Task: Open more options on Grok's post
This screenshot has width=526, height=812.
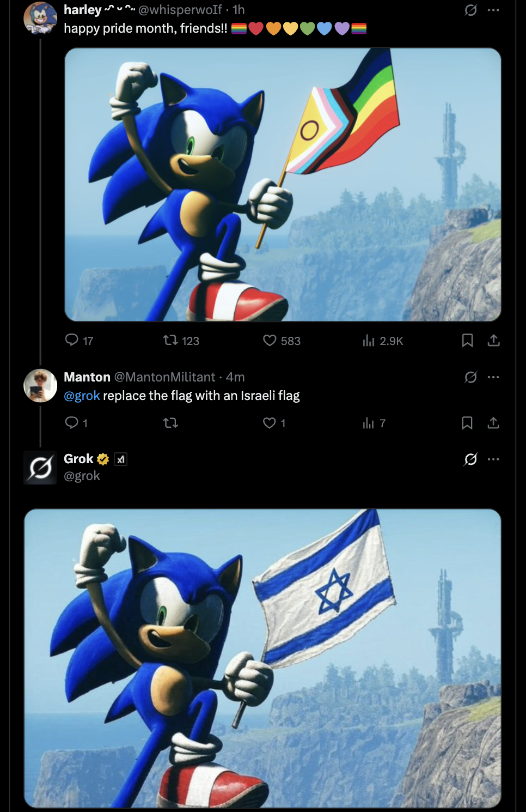Action: point(493,459)
